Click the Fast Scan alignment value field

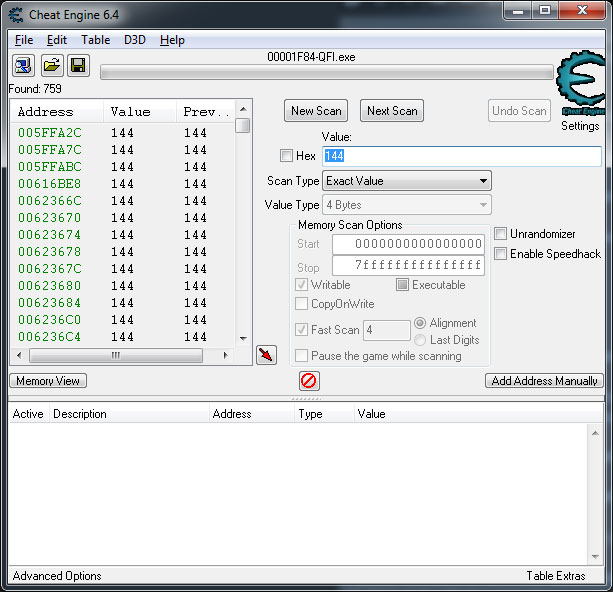(x=387, y=330)
